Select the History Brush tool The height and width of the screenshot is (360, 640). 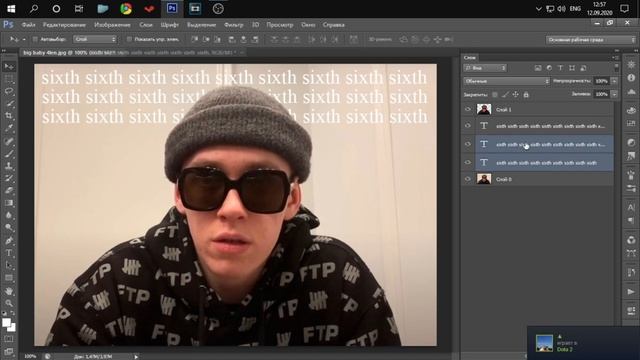9,178
